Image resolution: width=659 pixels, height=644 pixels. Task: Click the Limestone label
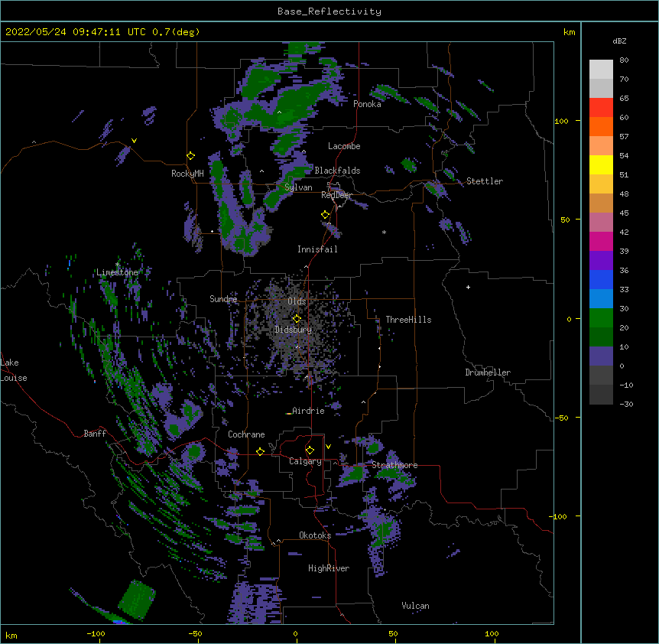tap(117, 272)
